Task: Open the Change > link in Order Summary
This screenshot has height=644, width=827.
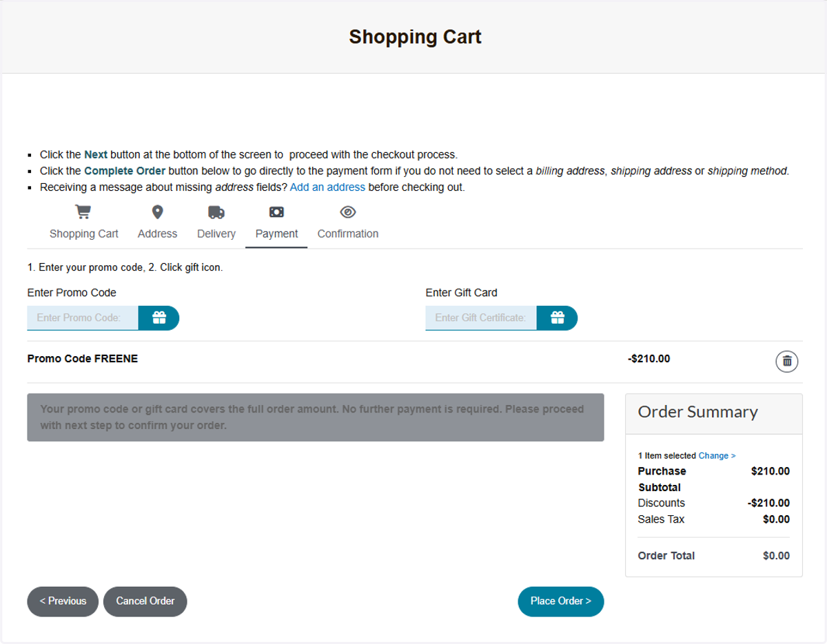Action: [717, 456]
